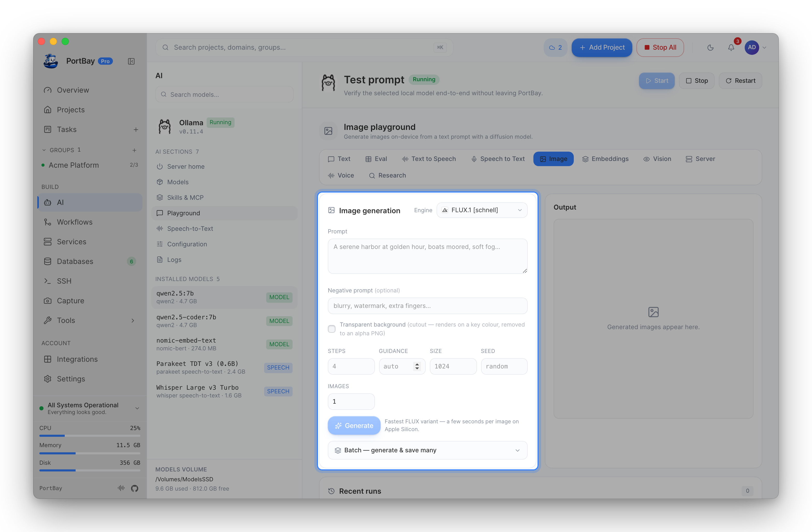The image size is (812, 532).
Task: Click the CPU usage bar
Action: (90, 435)
